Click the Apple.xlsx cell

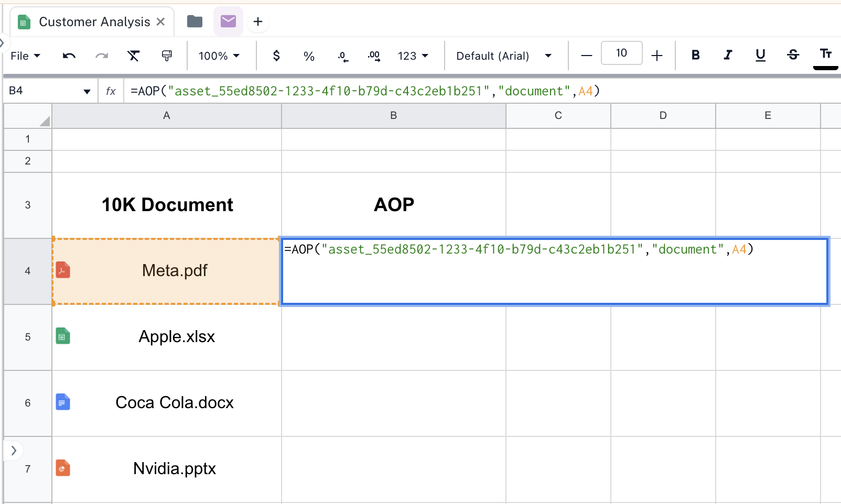click(167, 337)
